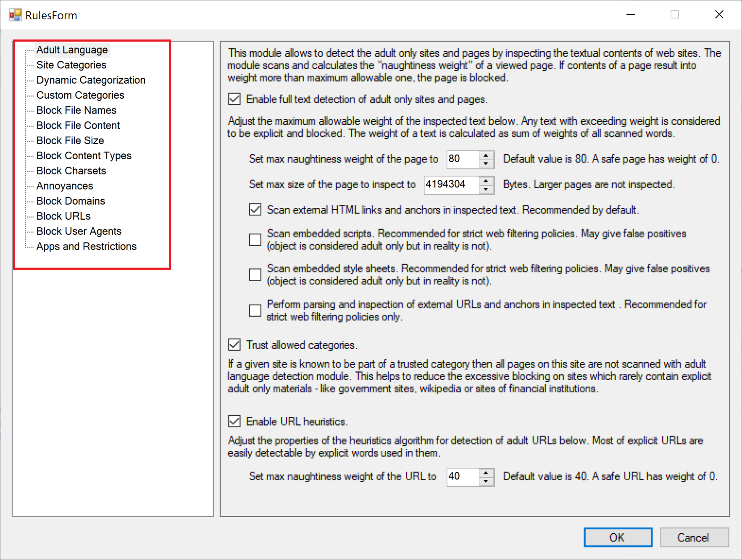Select Block Domains entry
Image resolution: width=742 pixels, height=560 pixels.
71,201
